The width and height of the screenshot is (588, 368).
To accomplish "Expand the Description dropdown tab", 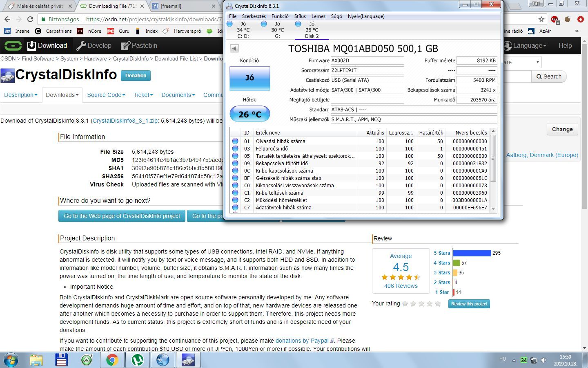I will tap(20, 95).
